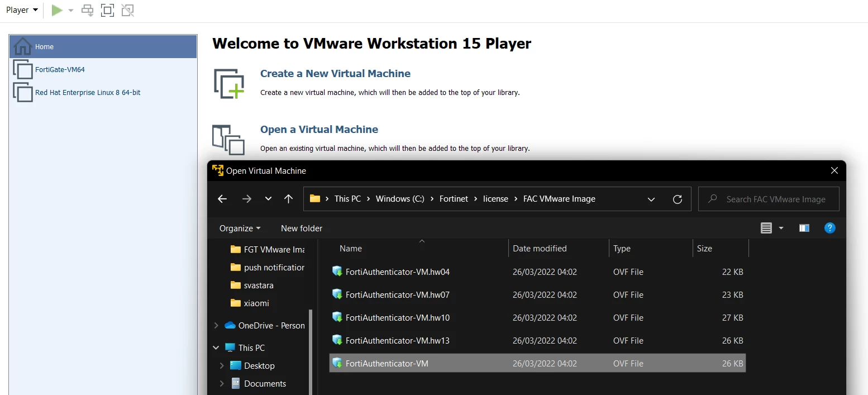The image size is (868, 395).
Task: Select Desktop in navigation pane
Action: point(252,365)
